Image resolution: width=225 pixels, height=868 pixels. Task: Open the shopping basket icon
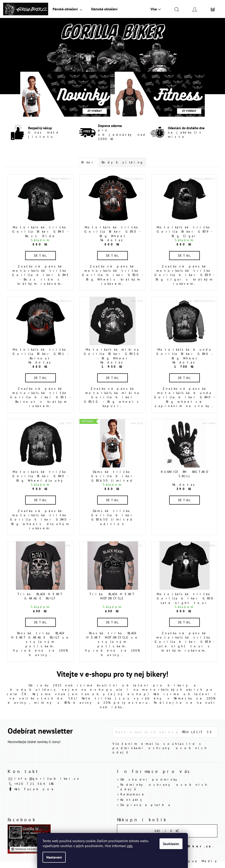pyautogui.click(x=213, y=9)
